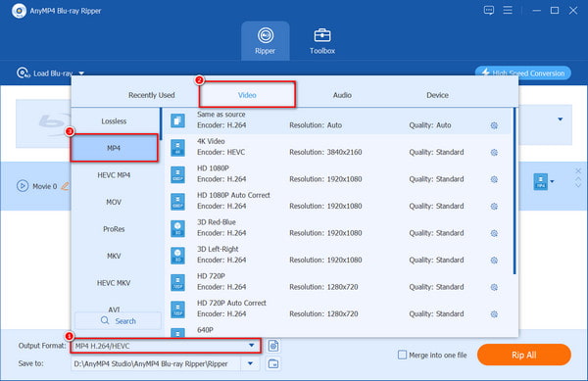Switch to the Device format tab
Viewport: 588px width, 381px height.
coord(437,95)
